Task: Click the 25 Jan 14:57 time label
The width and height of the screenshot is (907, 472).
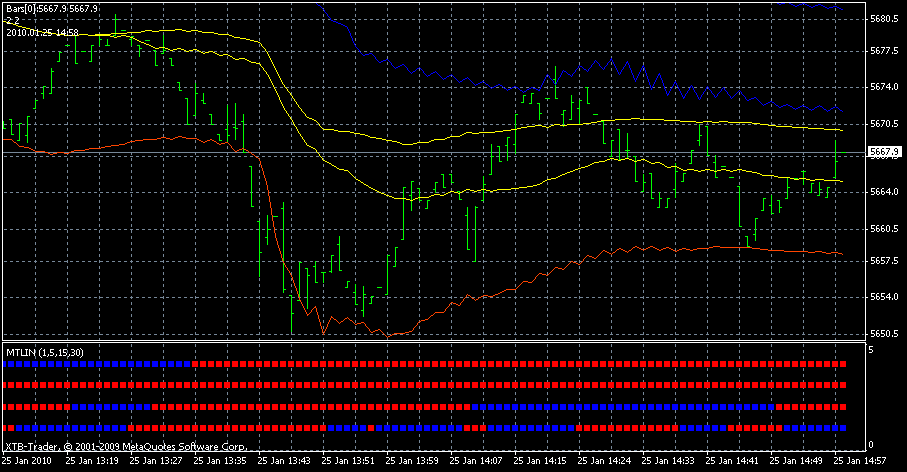Action: 860,461
